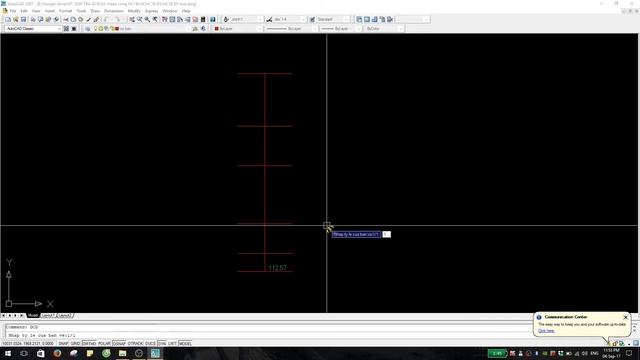Click the Cut scissors icon
640x360 pixels.
click(65, 19)
